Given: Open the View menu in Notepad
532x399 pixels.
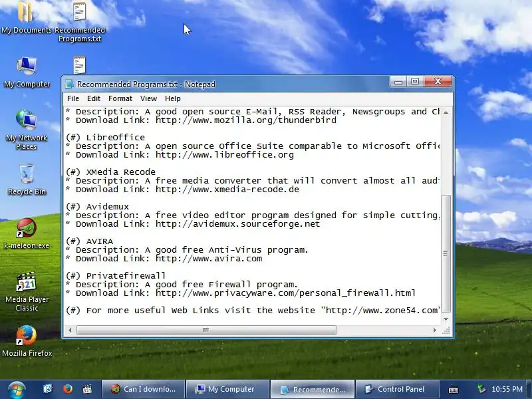Looking at the screenshot, I should click(148, 98).
